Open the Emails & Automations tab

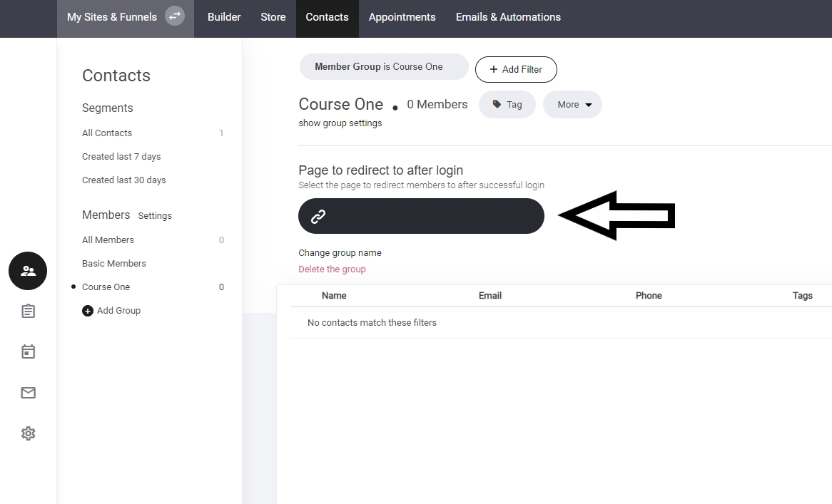coord(508,17)
